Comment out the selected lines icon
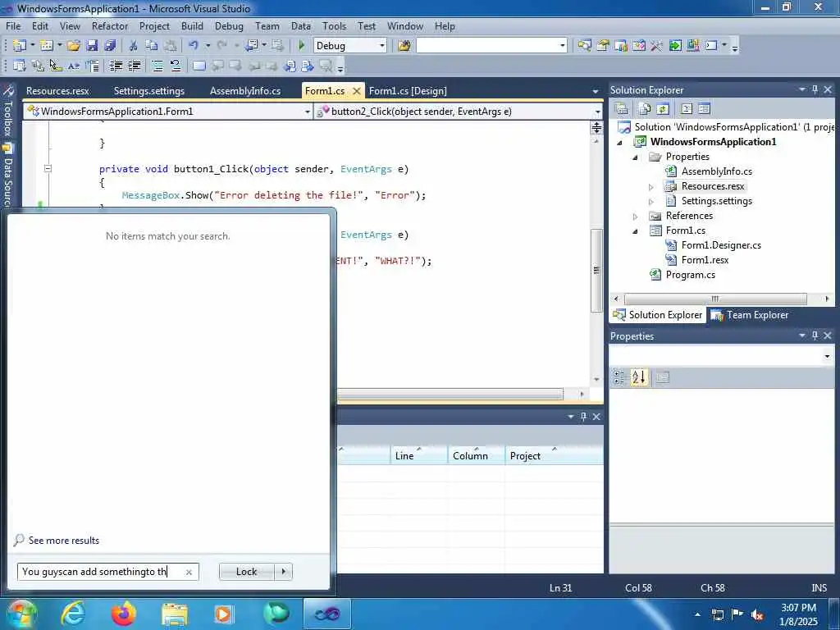 click(x=157, y=66)
